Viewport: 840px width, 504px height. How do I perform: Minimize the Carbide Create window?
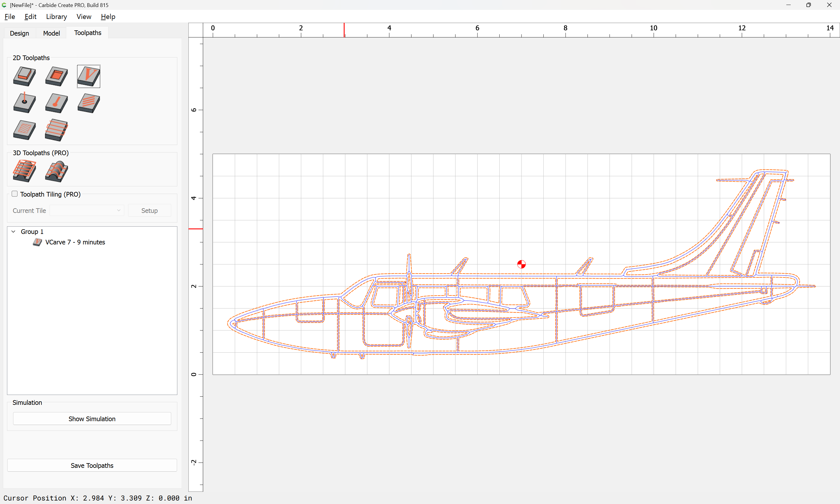788,5
